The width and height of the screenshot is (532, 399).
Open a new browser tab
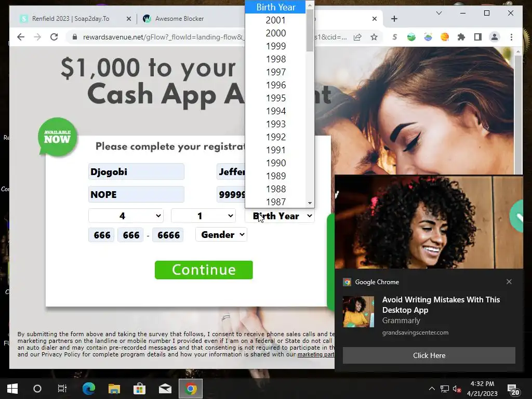394,19
